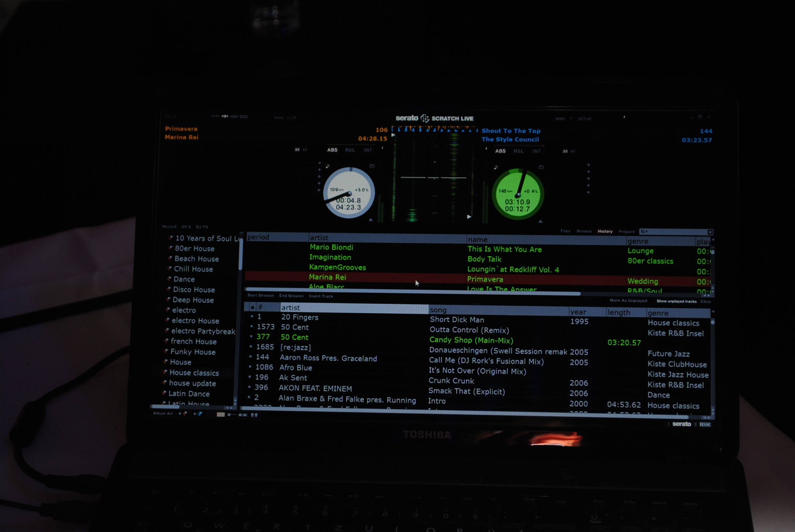Switch to the Prepare tab
This screenshot has width=795, height=532.
626,232
